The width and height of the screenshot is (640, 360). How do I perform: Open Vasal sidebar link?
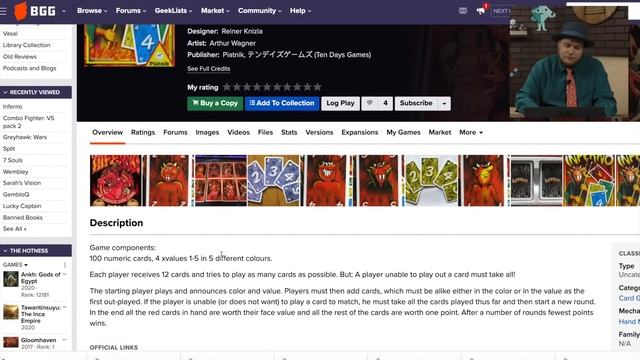[x=10, y=33]
